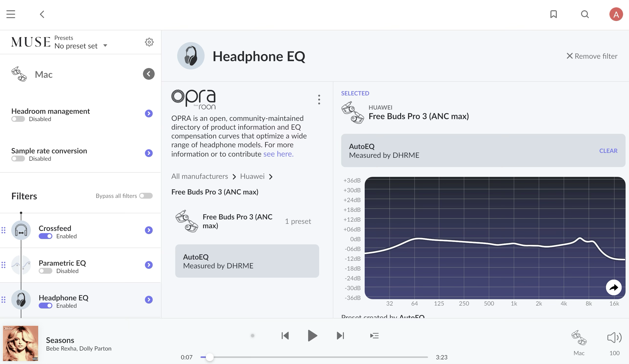This screenshot has width=629, height=364.
Task: Click the Headphone EQ filter icon in list
Action: pyautogui.click(x=21, y=299)
